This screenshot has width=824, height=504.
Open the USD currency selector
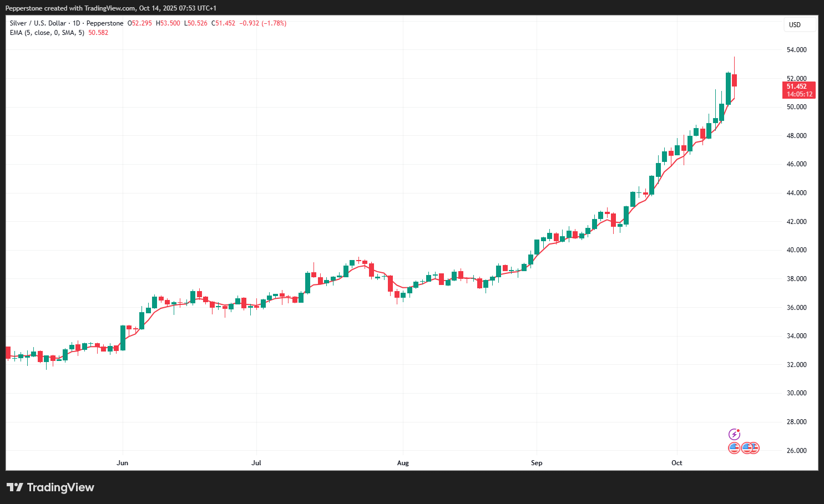(x=795, y=24)
